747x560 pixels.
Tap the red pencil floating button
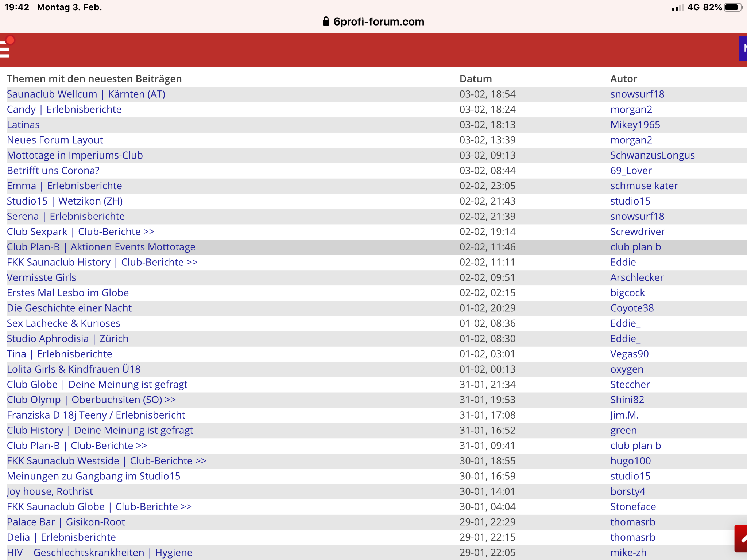(741, 538)
